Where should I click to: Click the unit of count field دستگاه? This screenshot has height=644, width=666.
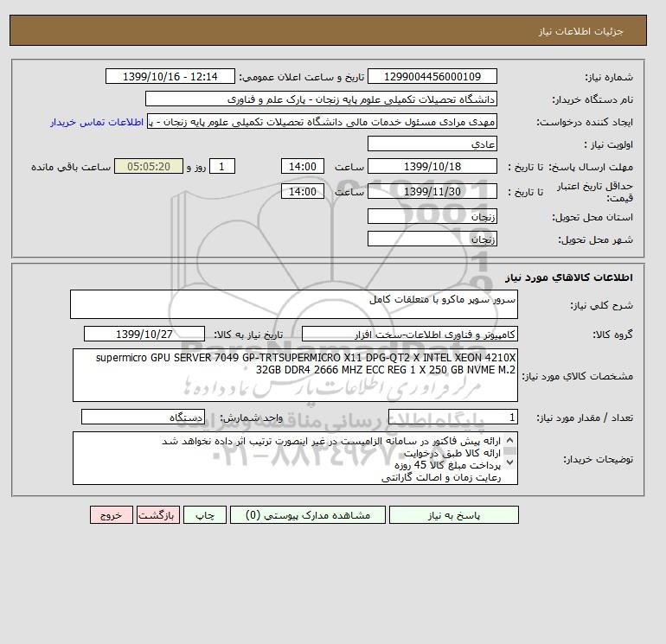coord(143,417)
